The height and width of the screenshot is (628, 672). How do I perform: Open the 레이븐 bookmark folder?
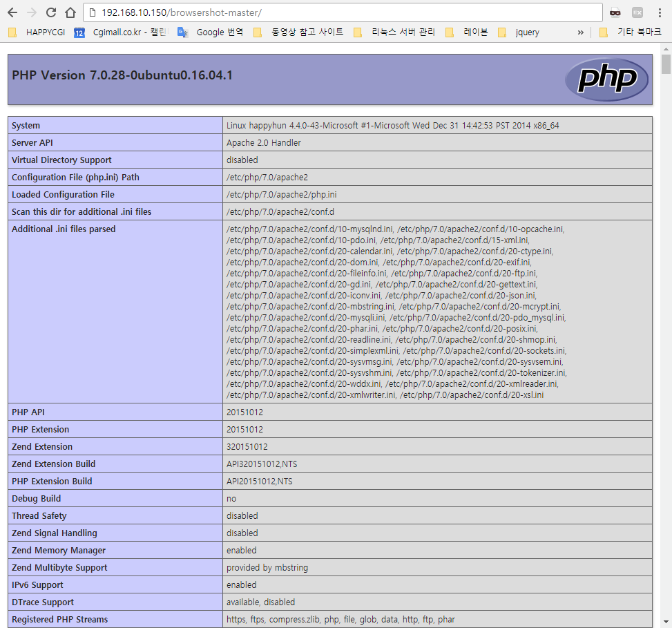coord(467,32)
